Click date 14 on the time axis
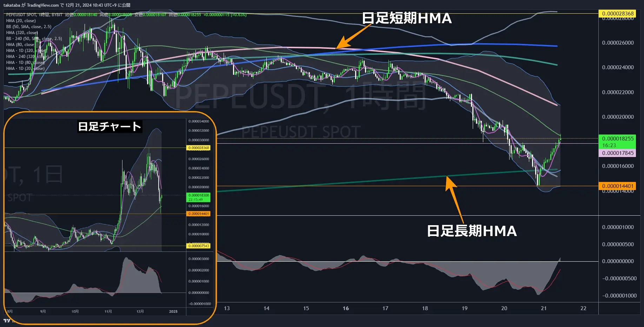 point(266,308)
